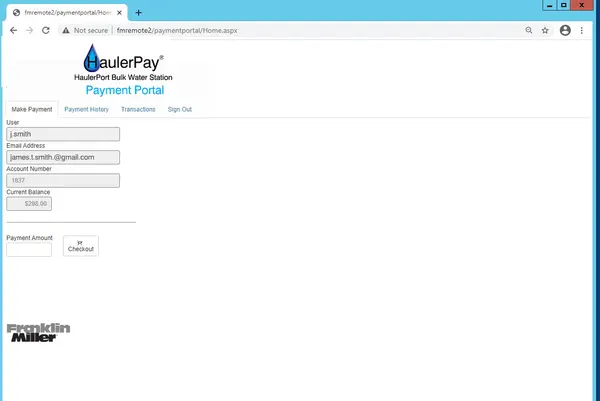Click the Not secure warning icon
This screenshot has width=600, height=401.
pos(66,30)
